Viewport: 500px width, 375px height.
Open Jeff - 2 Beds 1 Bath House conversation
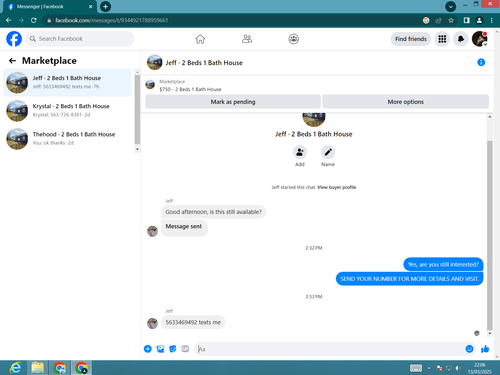coord(67,82)
